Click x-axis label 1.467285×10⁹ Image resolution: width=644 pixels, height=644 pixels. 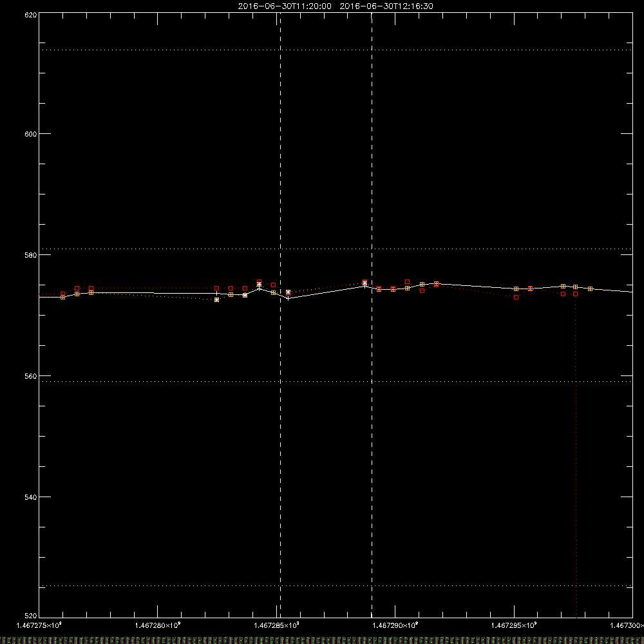point(276,625)
